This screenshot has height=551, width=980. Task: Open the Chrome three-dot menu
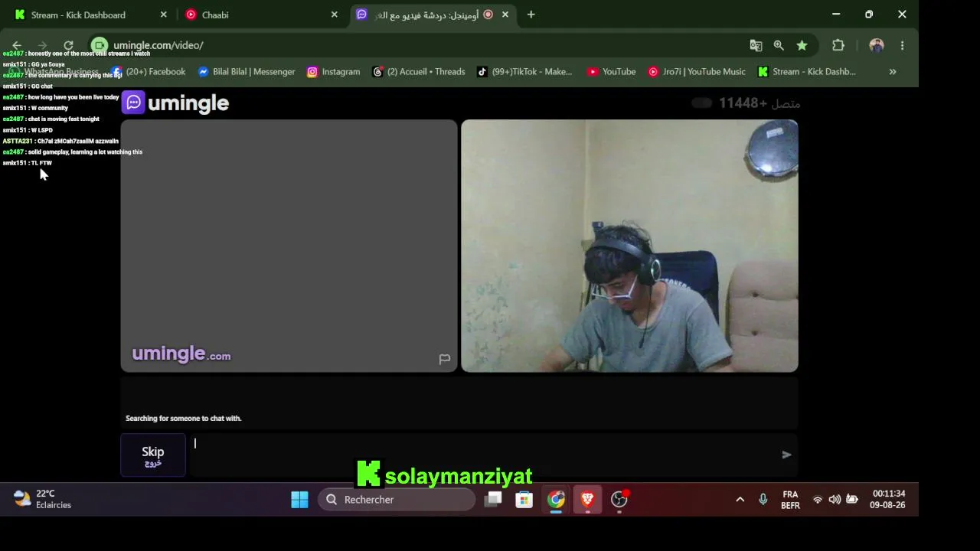pos(902,45)
